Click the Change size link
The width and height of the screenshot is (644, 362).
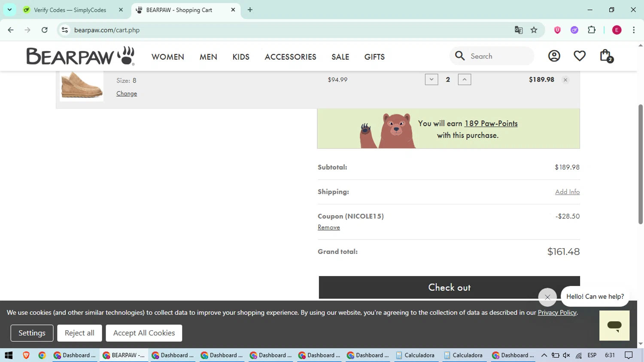click(x=127, y=94)
